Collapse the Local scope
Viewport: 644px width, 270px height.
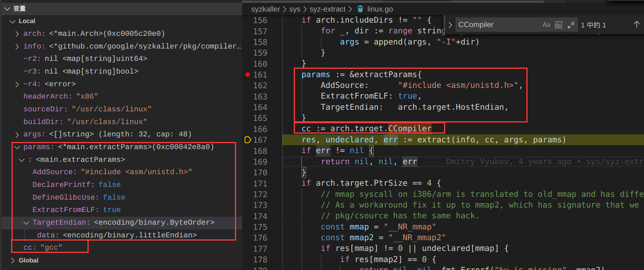point(13,21)
